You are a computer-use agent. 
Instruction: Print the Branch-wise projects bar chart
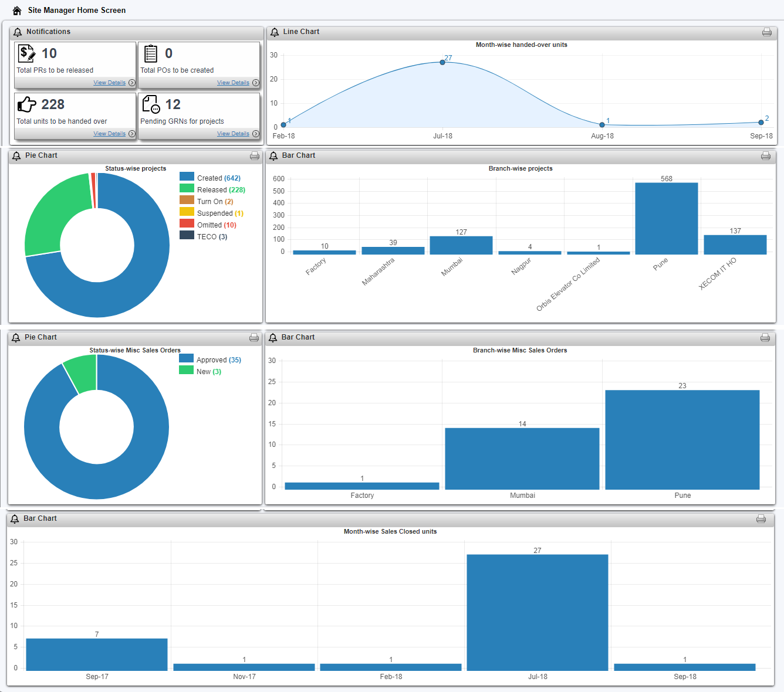coord(765,156)
